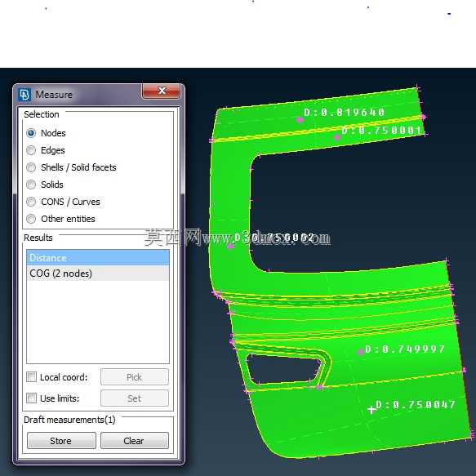
Task: Select the Edges radio button
Action: (x=31, y=150)
